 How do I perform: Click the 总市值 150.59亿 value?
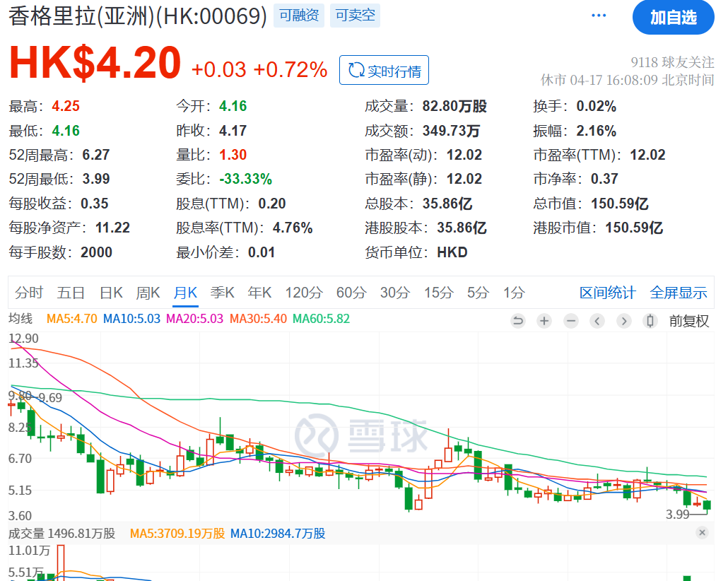pos(619,204)
